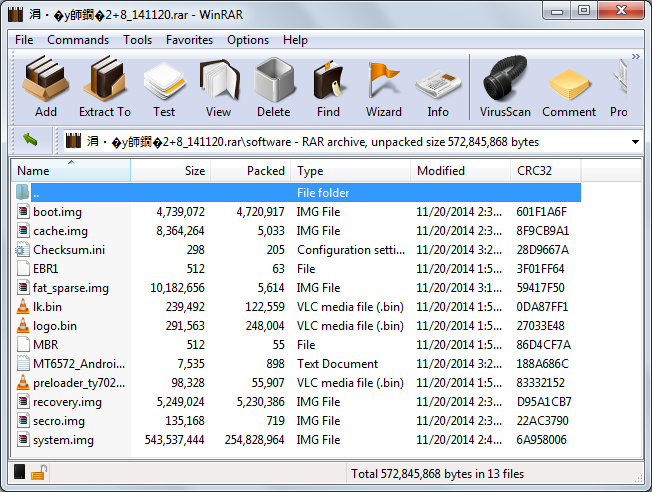Open the Favorites menu
Image resolution: width=652 pixels, height=492 pixels.
pyautogui.click(x=189, y=40)
